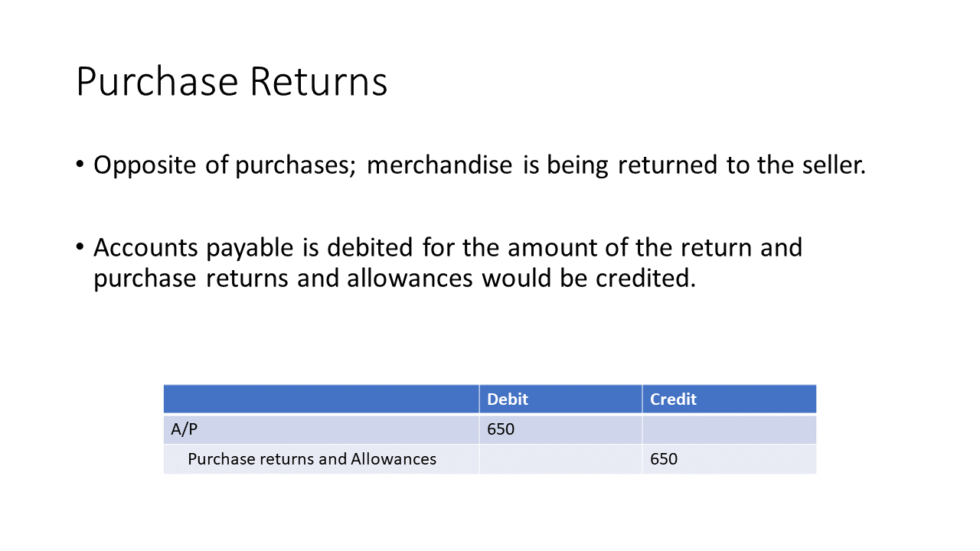980x551 pixels.
Task: Click the 650 value in the Credit column
Action: pyautogui.click(x=664, y=459)
